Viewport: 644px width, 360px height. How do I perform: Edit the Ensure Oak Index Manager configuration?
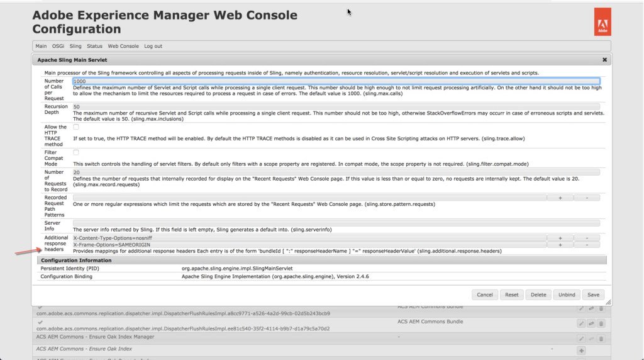[x=581, y=339]
